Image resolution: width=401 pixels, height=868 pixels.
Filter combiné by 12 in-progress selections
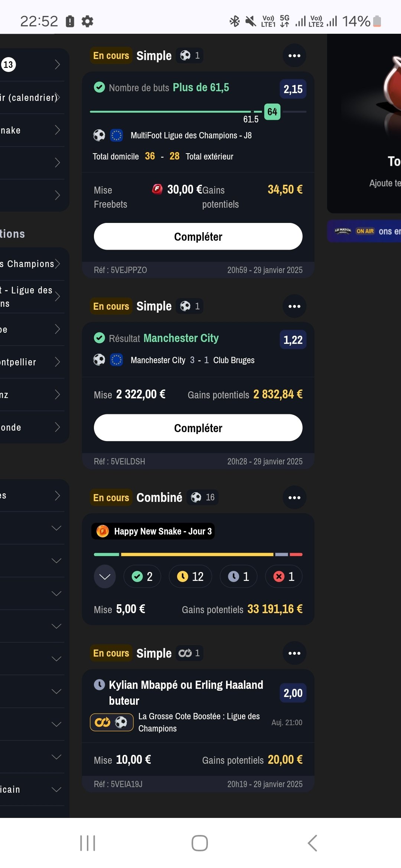(190, 576)
